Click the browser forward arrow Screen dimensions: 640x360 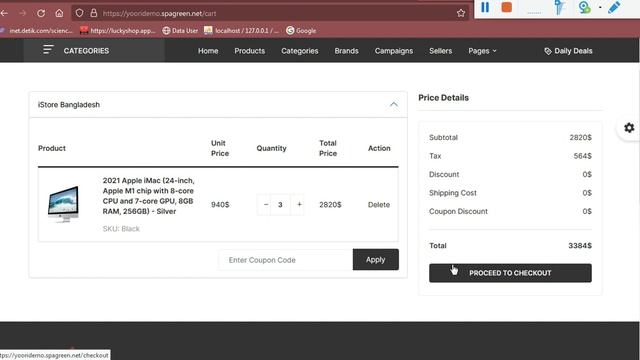coord(22,13)
